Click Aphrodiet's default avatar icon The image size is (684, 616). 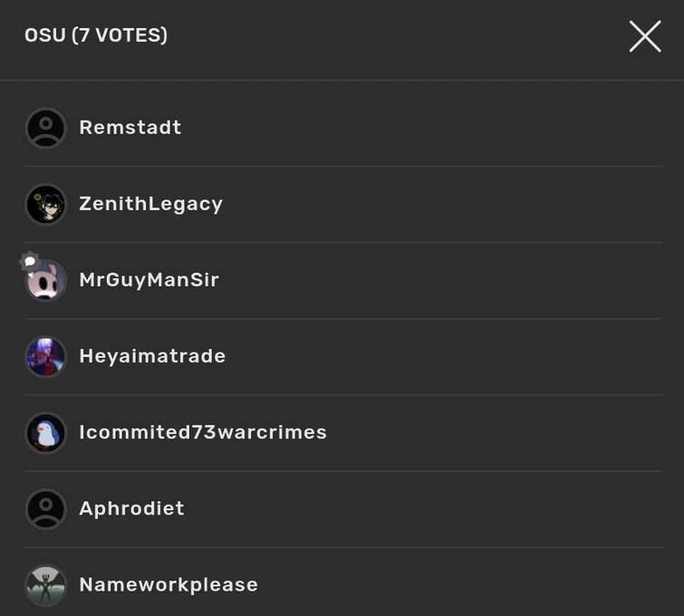pos(45,509)
